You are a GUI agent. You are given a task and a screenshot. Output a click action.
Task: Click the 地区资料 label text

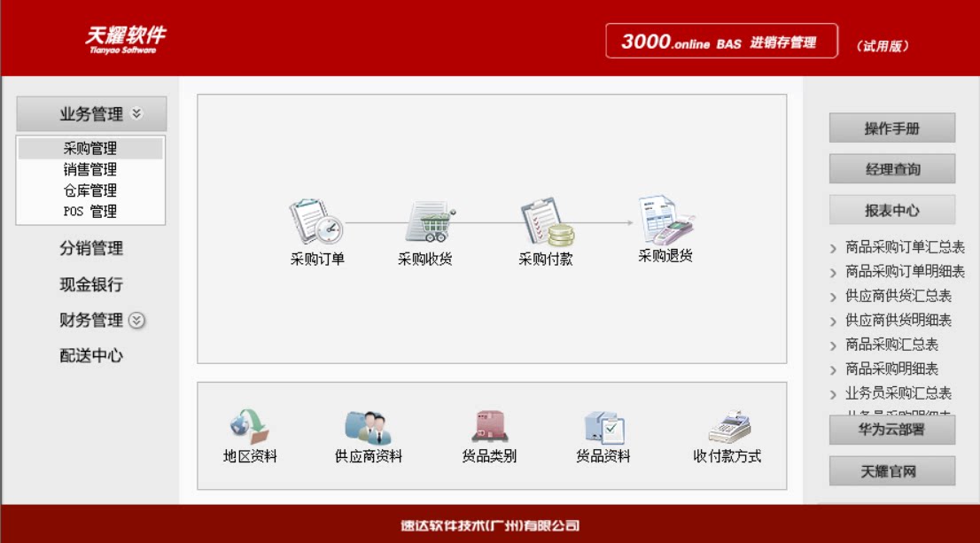coord(250,457)
